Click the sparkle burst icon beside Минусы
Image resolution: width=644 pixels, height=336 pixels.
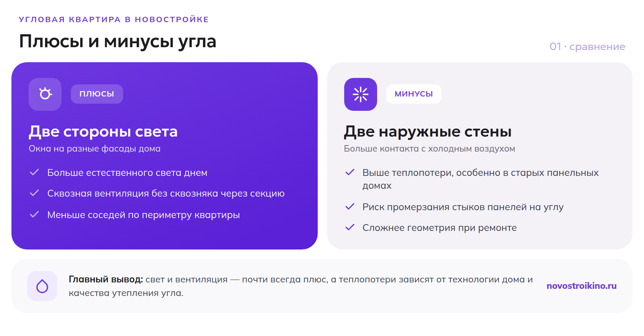[360, 94]
